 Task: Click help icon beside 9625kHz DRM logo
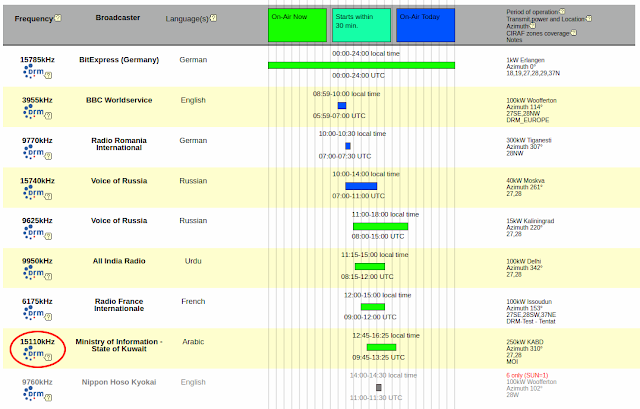(48, 236)
